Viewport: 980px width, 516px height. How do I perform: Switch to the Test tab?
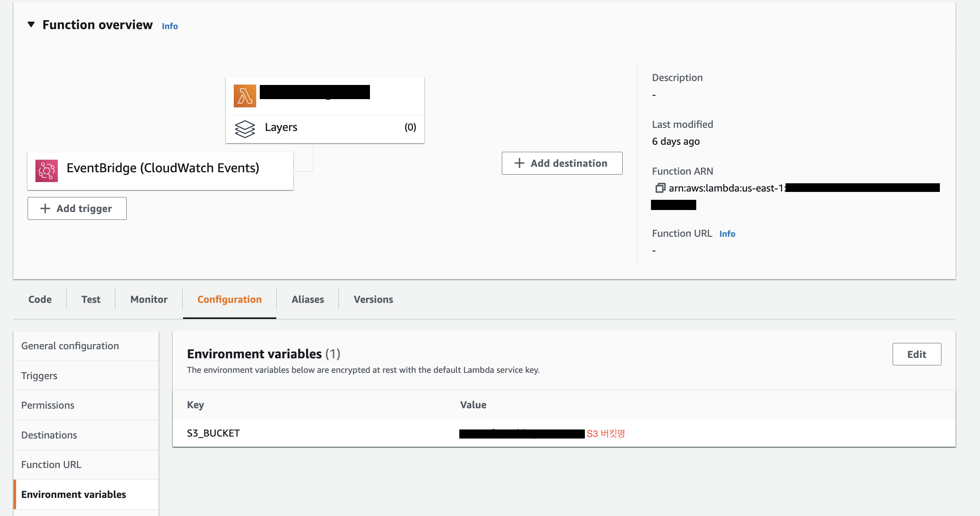click(91, 299)
